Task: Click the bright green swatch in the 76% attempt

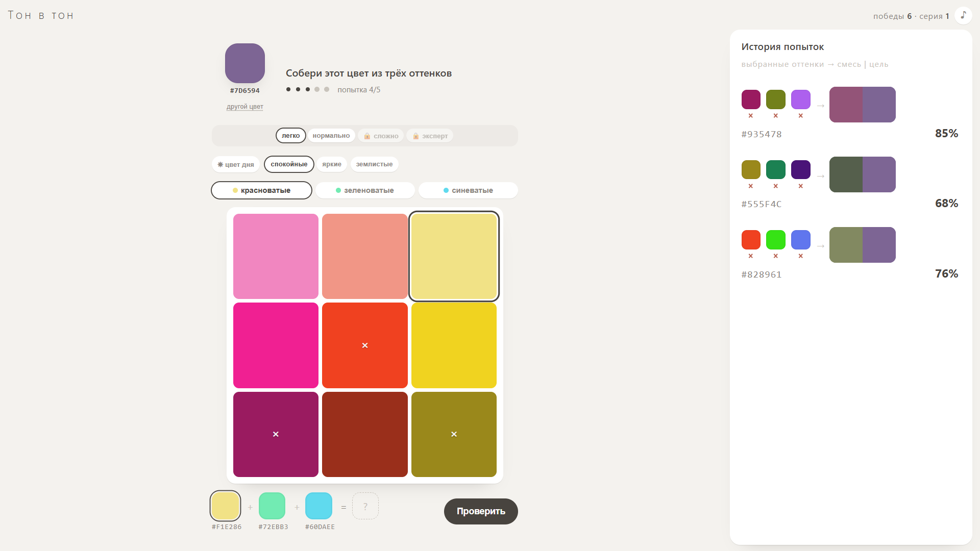Action: 776,240
